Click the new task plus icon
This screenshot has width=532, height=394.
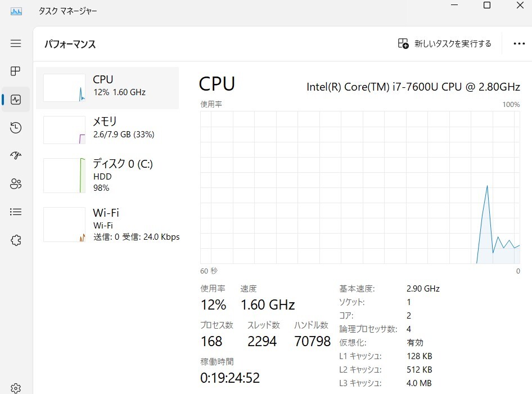(403, 43)
